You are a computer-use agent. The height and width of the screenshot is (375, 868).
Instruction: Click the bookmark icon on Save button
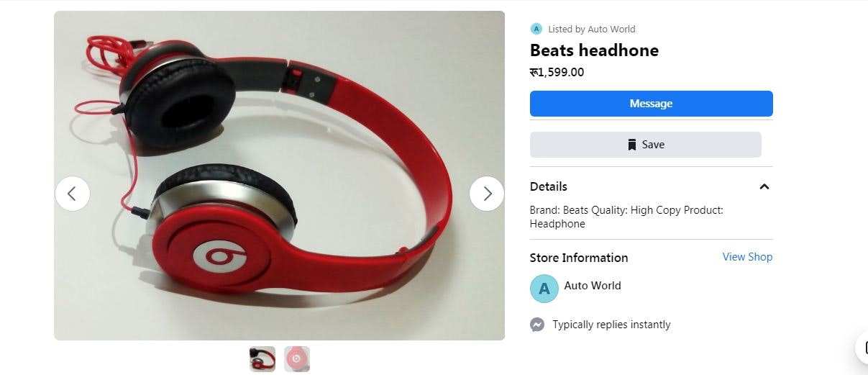tap(632, 145)
